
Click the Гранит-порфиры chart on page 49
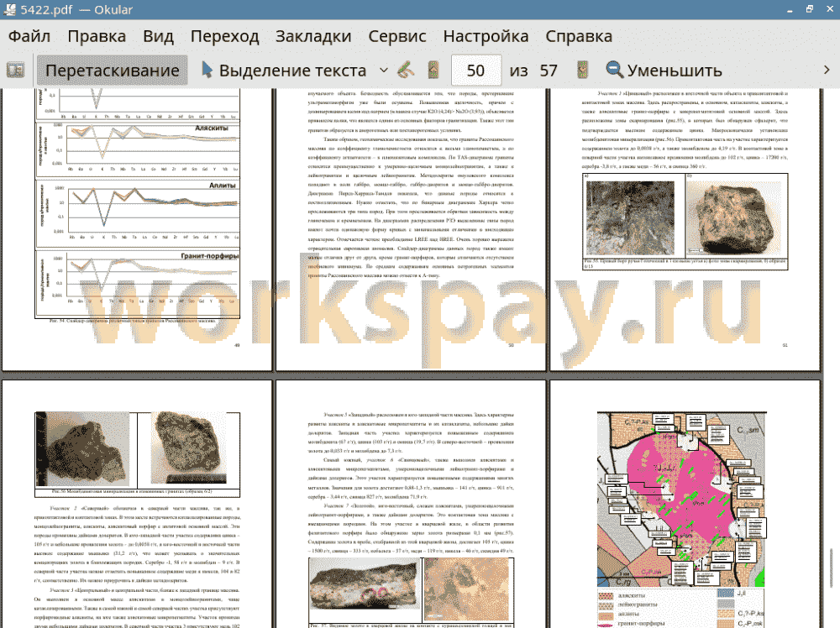coord(138,282)
